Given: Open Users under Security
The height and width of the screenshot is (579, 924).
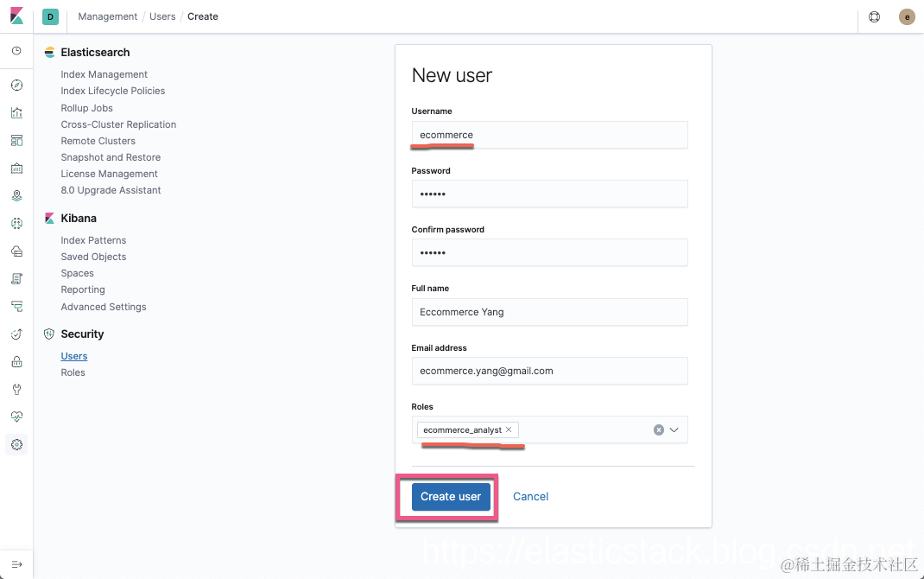Looking at the screenshot, I should click(73, 356).
